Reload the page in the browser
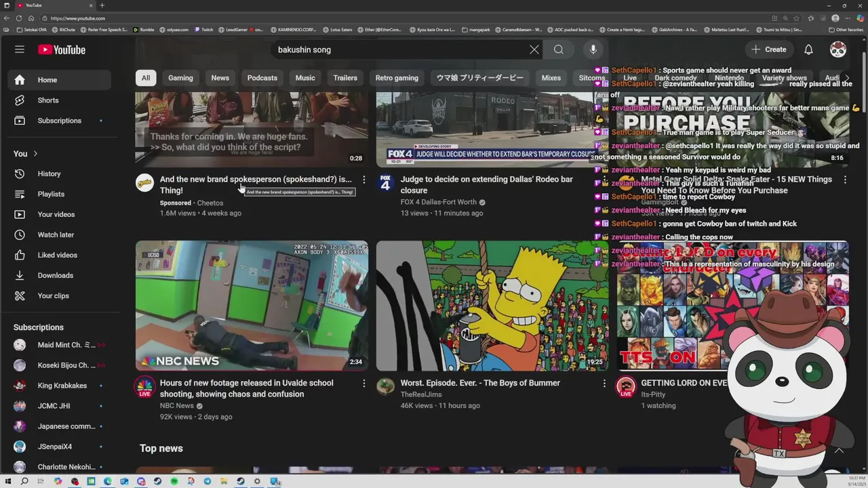 [18, 18]
